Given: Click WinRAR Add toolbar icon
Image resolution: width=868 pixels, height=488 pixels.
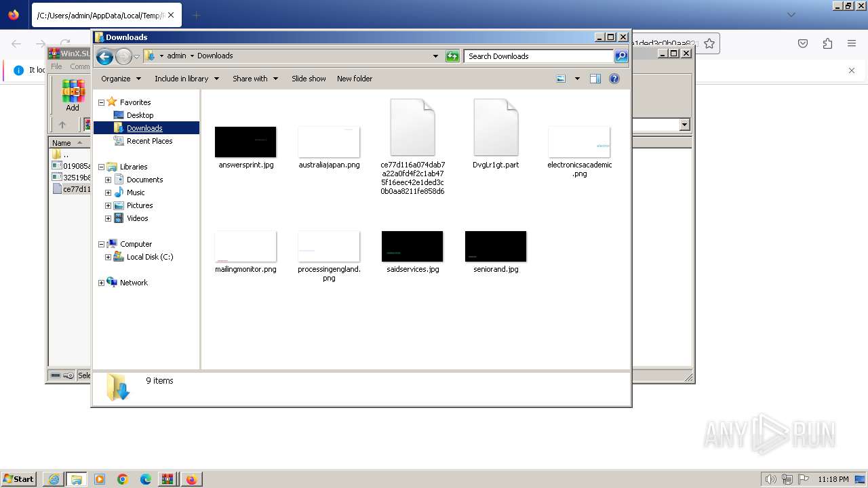Looking at the screenshot, I should [x=73, y=96].
